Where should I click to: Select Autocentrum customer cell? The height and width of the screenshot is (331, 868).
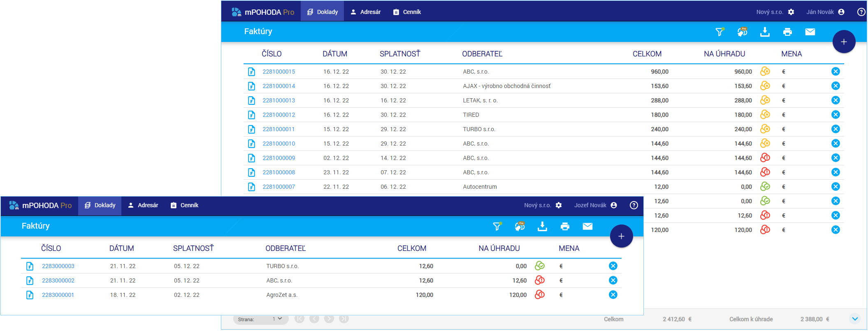pos(480,187)
